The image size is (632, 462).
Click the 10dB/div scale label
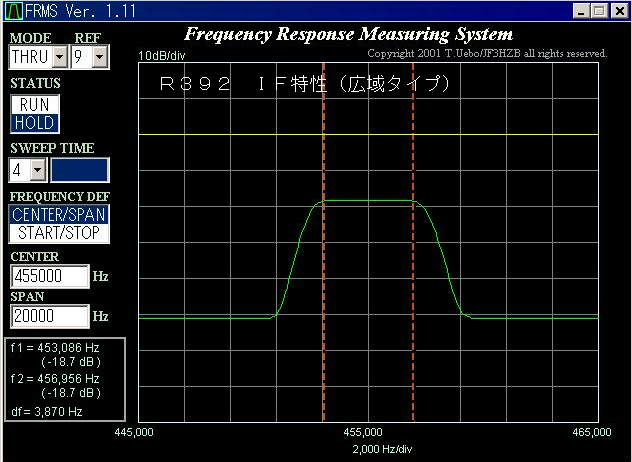(162, 56)
